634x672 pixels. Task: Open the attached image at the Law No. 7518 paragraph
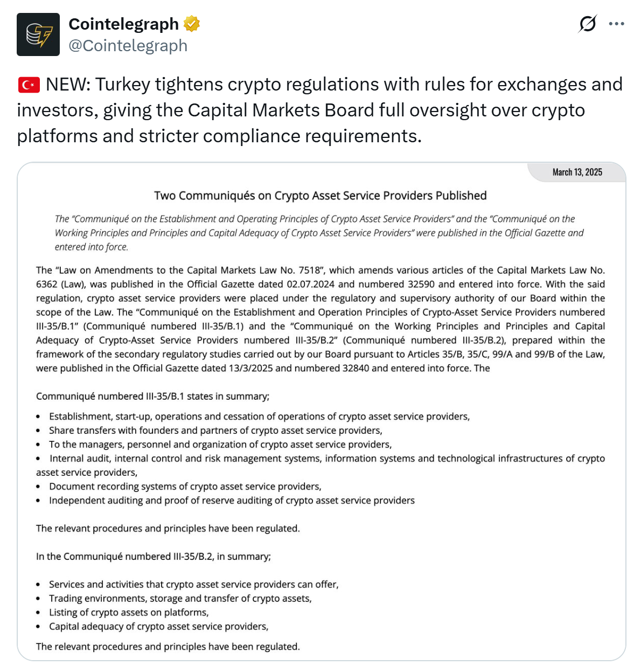click(321, 319)
